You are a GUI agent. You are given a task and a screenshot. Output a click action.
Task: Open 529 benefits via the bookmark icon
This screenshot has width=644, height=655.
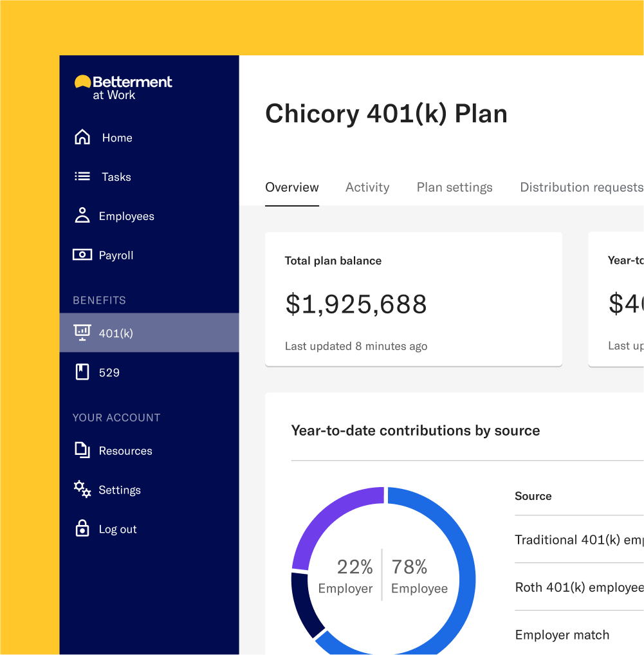point(82,372)
